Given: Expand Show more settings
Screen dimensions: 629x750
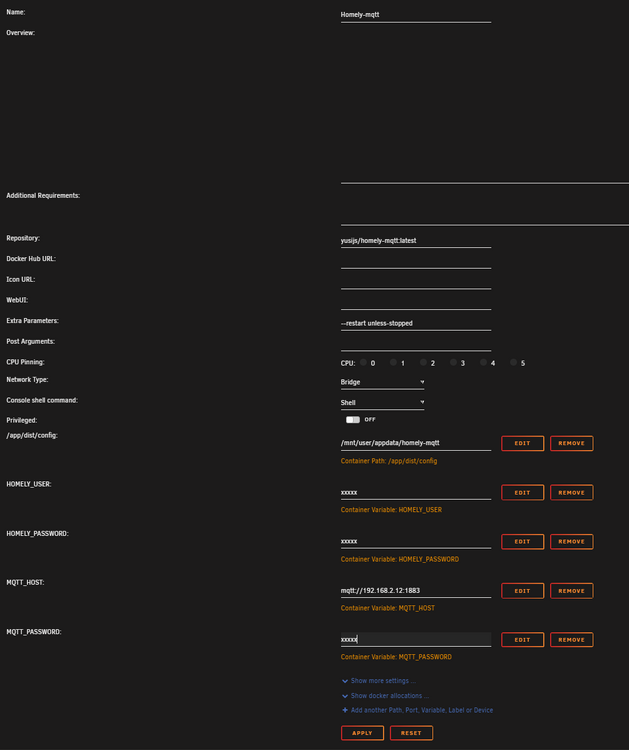Looking at the screenshot, I should pyautogui.click(x=382, y=680).
